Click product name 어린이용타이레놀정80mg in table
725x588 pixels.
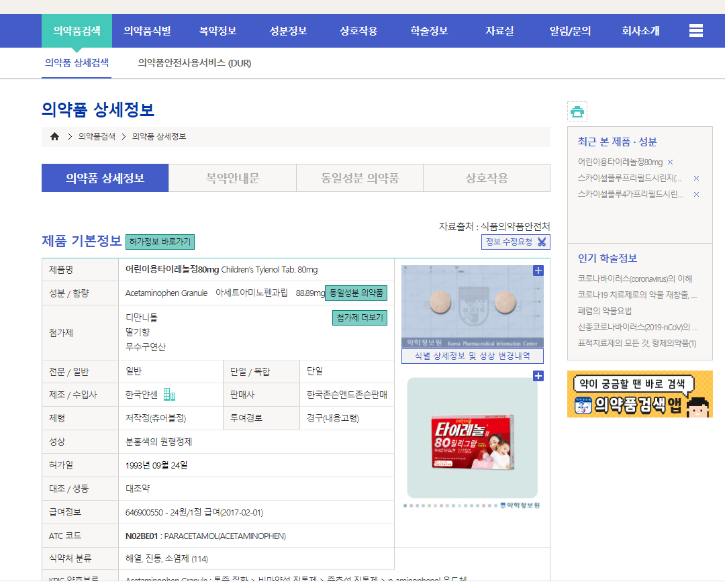pyautogui.click(x=172, y=270)
